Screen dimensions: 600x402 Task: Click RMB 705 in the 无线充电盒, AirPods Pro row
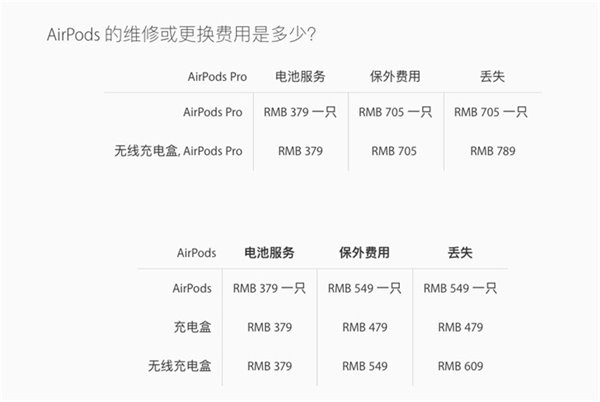tap(394, 151)
